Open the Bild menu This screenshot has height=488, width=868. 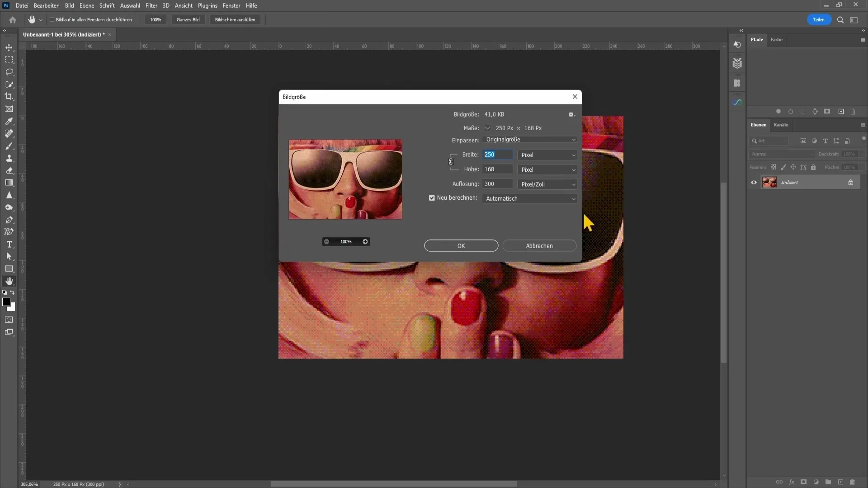click(69, 5)
